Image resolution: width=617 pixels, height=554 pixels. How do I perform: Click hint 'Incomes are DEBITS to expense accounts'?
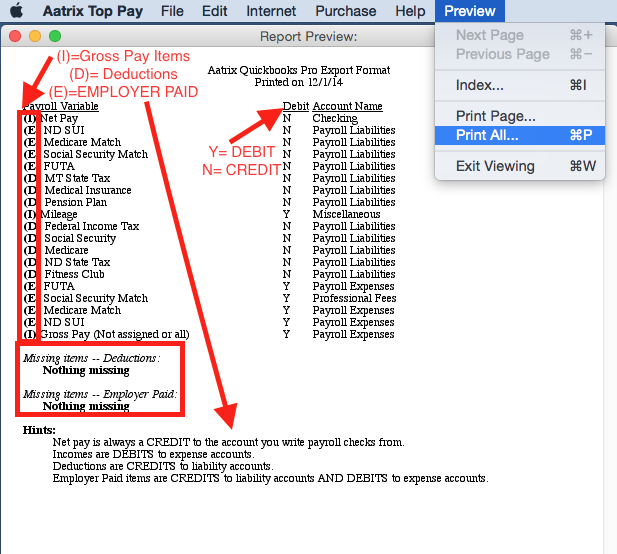[x=154, y=454]
